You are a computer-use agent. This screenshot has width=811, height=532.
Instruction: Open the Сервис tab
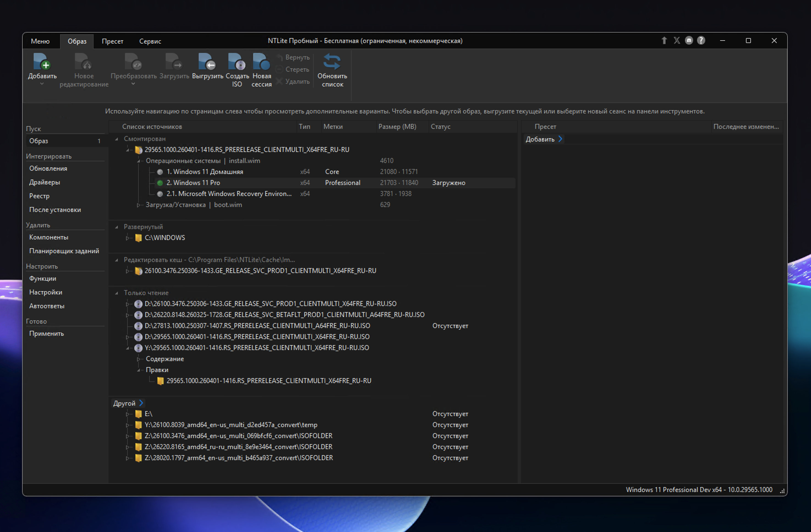point(150,41)
